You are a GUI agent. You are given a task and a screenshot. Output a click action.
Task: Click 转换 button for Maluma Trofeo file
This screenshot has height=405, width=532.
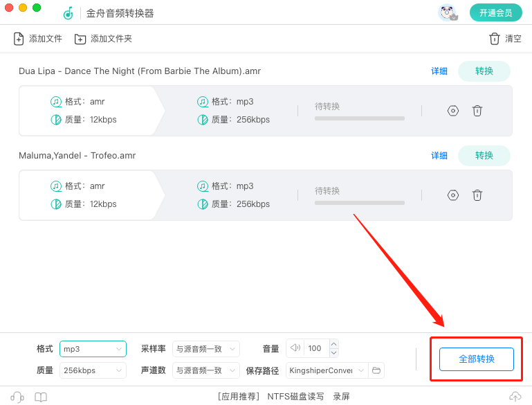coord(484,156)
